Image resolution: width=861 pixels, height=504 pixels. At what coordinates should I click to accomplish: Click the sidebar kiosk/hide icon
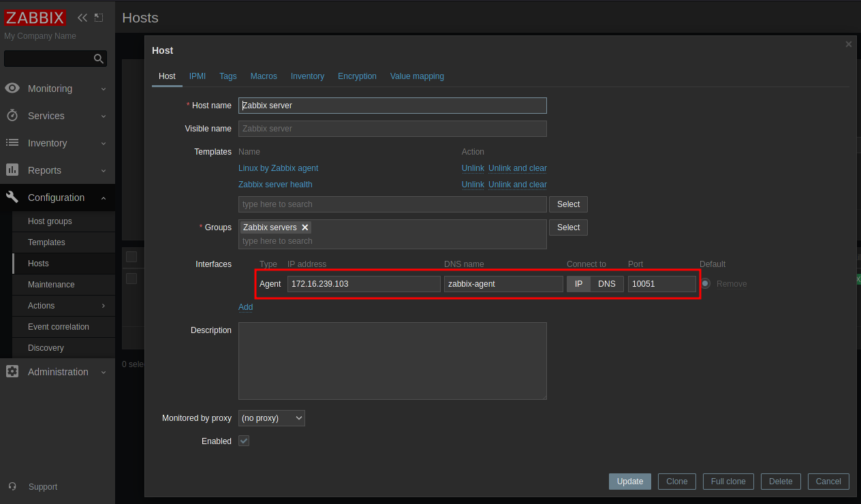[x=99, y=18]
